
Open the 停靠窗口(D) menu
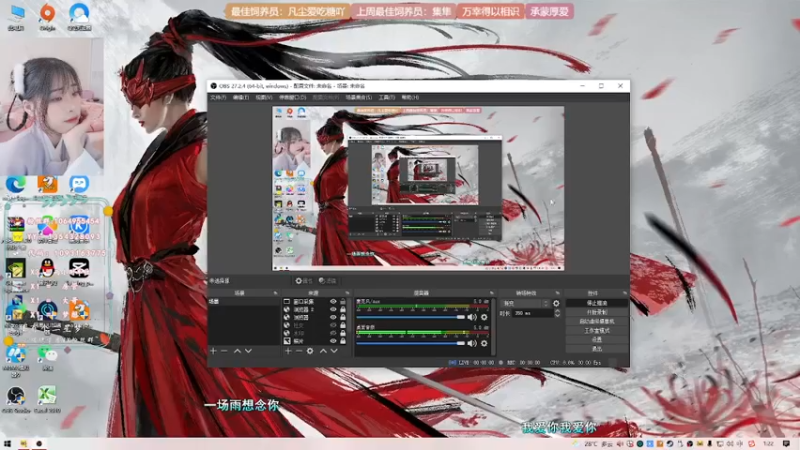click(x=292, y=97)
